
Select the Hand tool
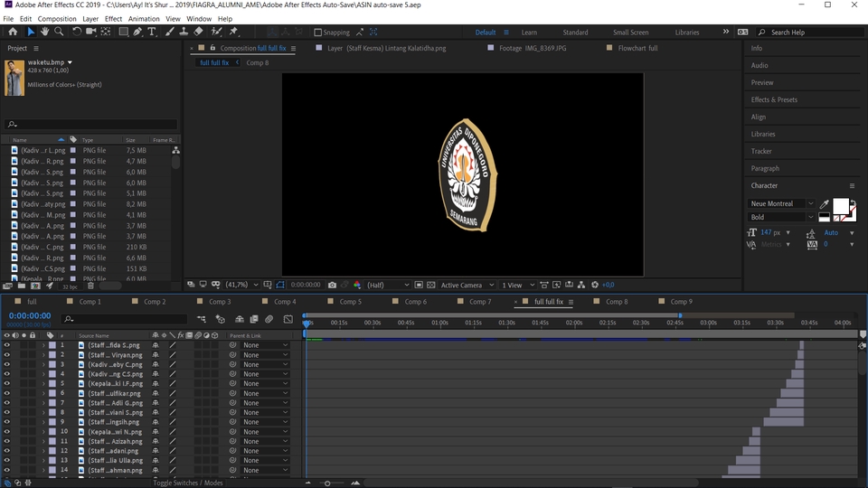point(45,33)
